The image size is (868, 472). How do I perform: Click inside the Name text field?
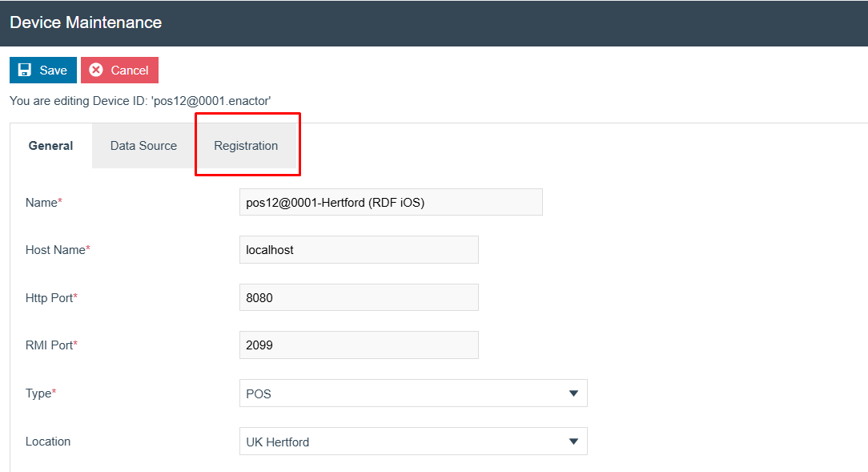tap(391, 202)
